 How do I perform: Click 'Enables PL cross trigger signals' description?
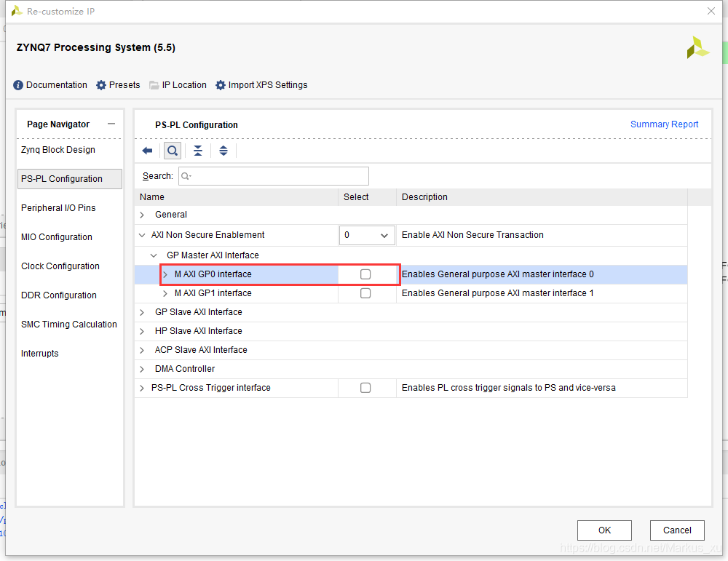point(509,388)
